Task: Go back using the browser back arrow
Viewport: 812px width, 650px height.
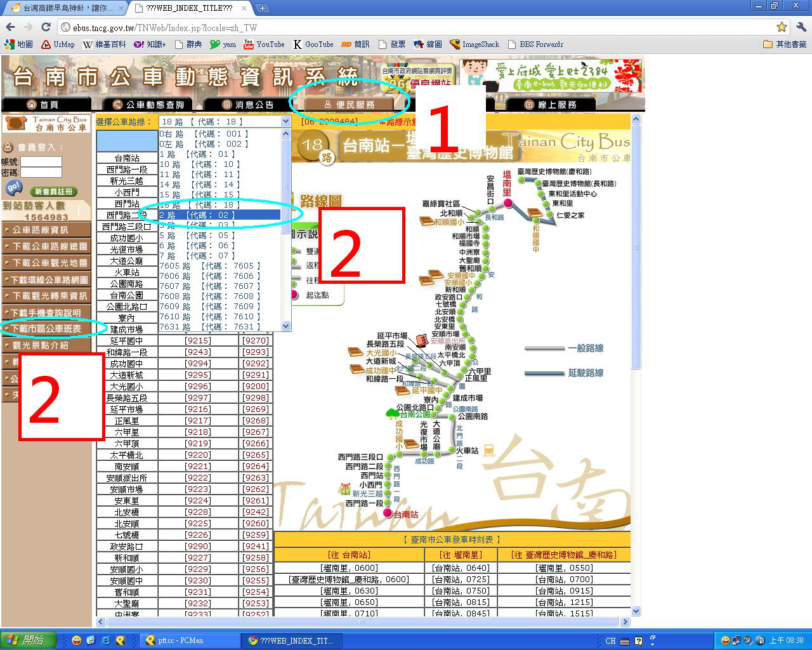Action: [x=10, y=27]
